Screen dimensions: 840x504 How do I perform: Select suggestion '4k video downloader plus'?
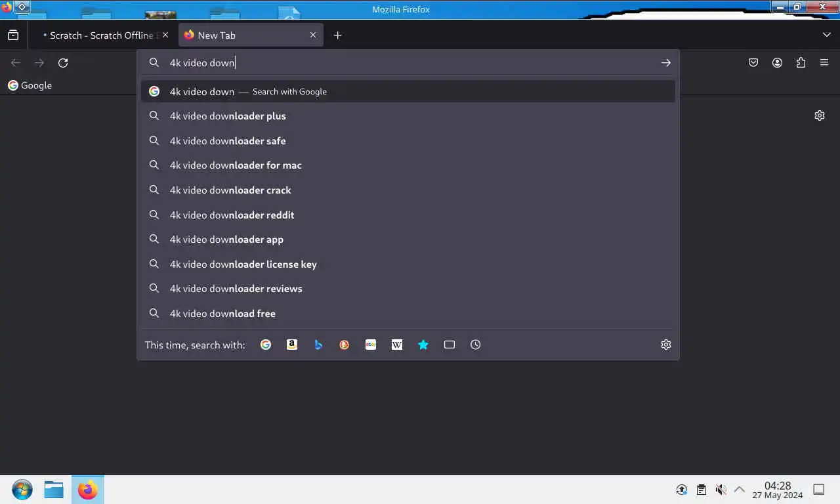coord(408,116)
